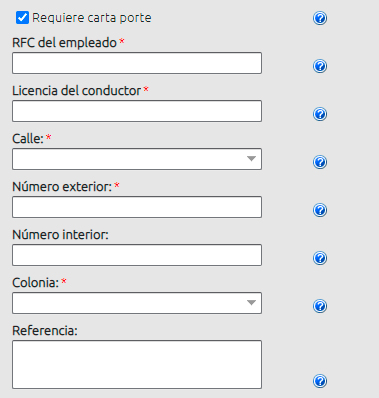The height and width of the screenshot is (398, 379).
Task: Click into Licencia del conductor text box
Action: click(x=137, y=111)
